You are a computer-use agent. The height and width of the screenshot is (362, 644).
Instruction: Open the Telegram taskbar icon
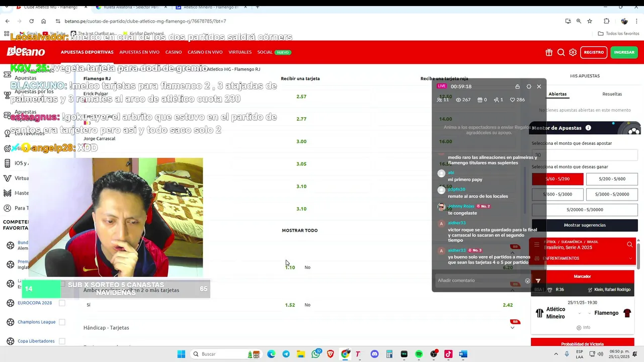point(286,354)
